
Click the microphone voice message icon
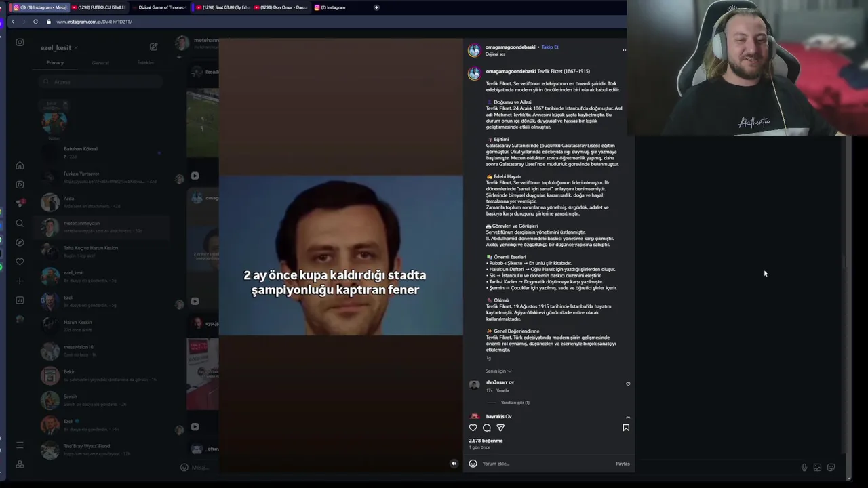pos(804,467)
